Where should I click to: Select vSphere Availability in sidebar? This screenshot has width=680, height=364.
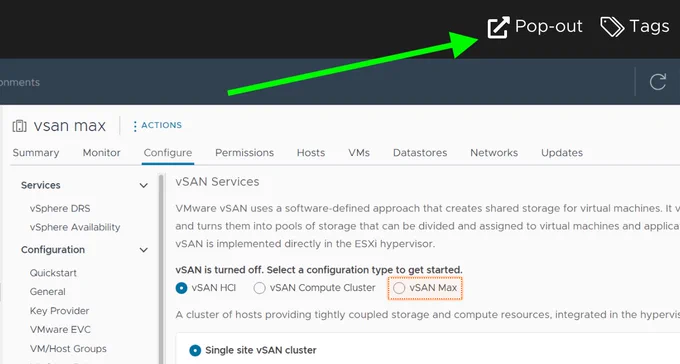coord(75,227)
